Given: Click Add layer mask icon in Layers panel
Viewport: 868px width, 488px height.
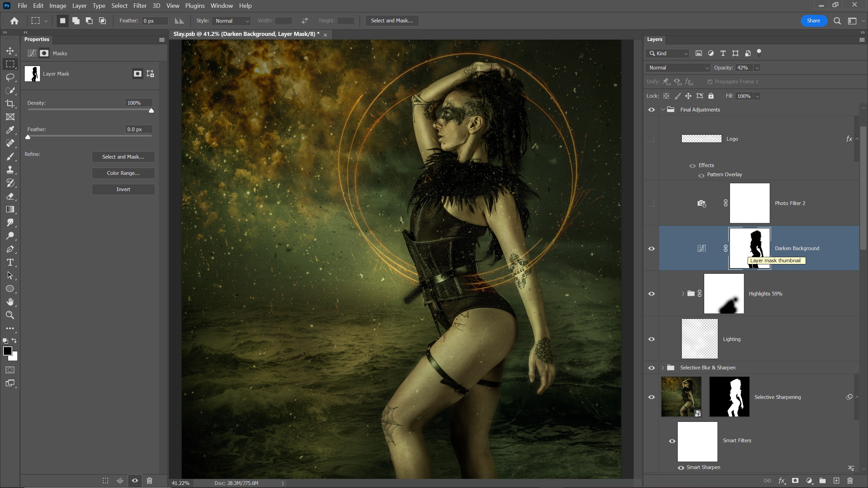Looking at the screenshot, I should pyautogui.click(x=795, y=481).
